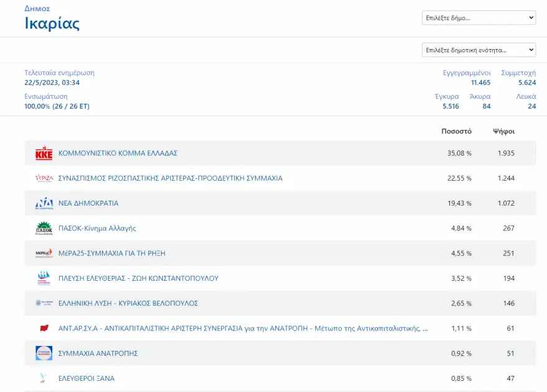Click the SYRIZA party logo
This screenshot has height=392, width=547.
coord(44,178)
